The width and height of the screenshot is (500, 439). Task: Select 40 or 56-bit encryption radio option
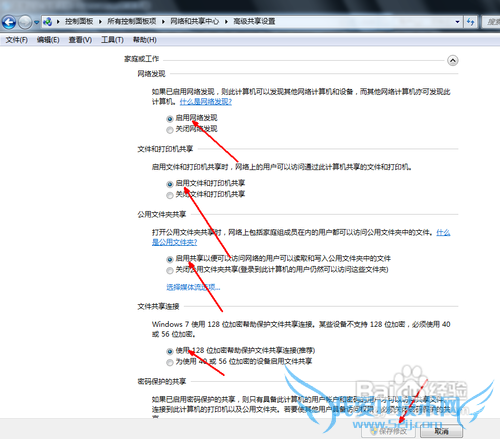coord(170,362)
